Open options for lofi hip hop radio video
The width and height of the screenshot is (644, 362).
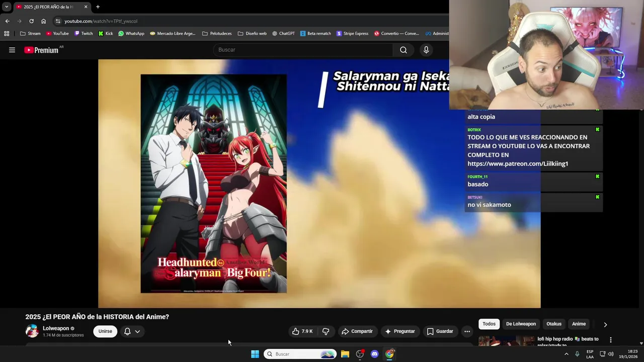pyautogui.click(x=610, y=340)
